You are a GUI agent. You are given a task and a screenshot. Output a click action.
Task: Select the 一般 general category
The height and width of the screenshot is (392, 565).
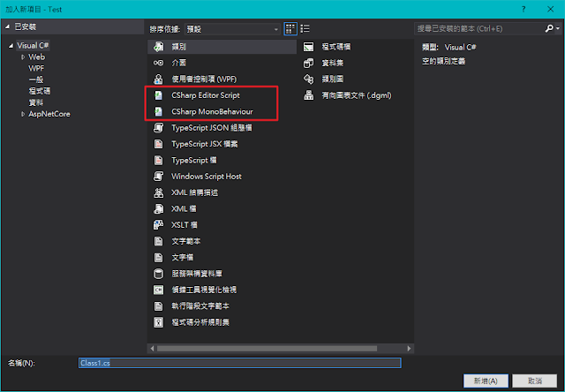pyautogui.click(x=36, y=79)
